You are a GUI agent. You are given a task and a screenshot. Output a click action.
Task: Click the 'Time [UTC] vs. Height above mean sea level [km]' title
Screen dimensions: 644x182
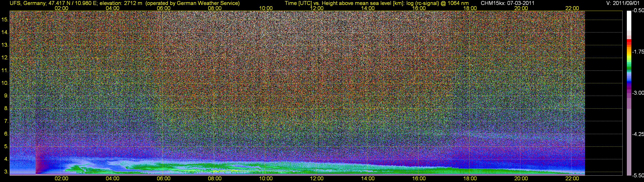click(345, 3)
